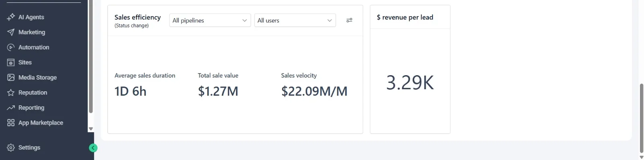This screenshot has width=644, height=160.
Task: Click the sidebar scrollbar thumb
Action: pyautogui.click(x=91, y=56)
